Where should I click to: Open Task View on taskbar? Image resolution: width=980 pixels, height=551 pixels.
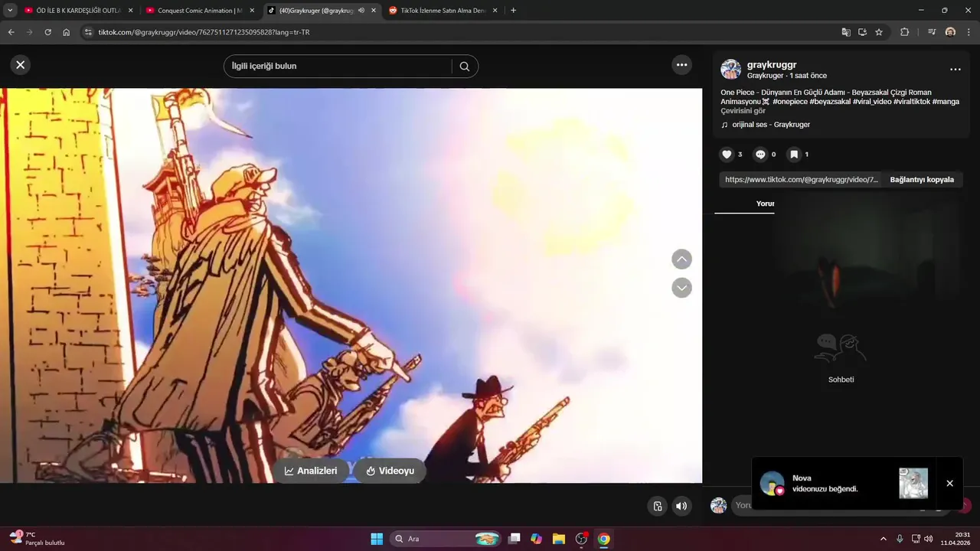pos(514,539)
